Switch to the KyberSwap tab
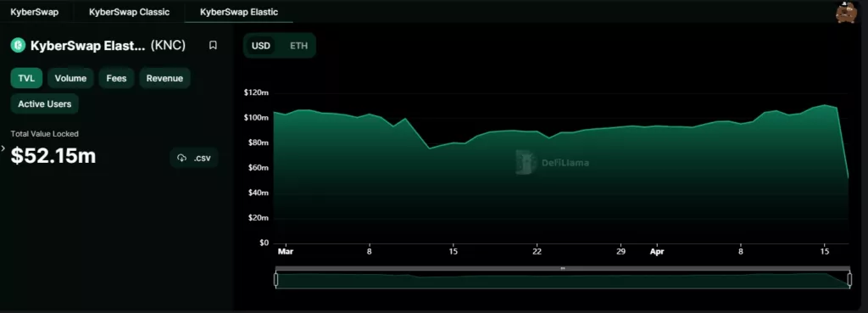 point(34,12)
